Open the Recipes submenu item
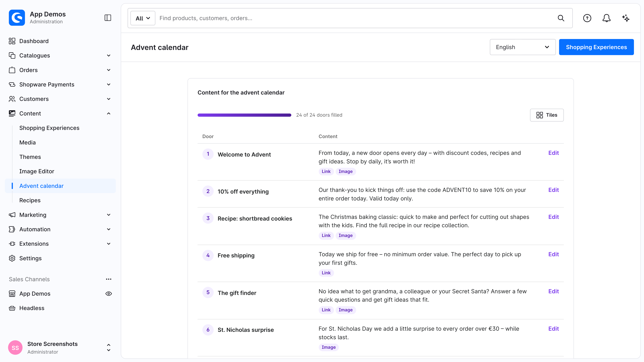Viewport: 644px width, 362px height. 30,200
